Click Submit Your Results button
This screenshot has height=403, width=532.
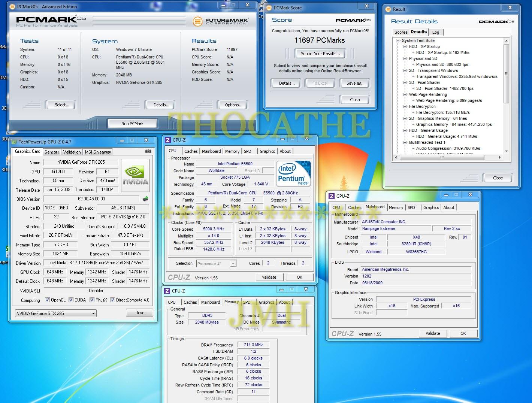tap(320, 54)
